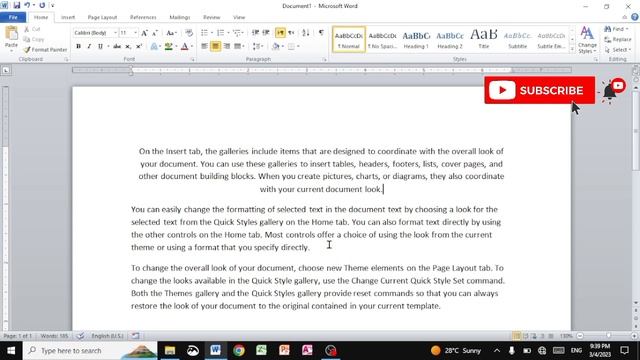Click the Save icon in Quick Access Toolbar
The height and width of the screenshot is (360, 640).
pyautogui.click(x=16, y=5)
